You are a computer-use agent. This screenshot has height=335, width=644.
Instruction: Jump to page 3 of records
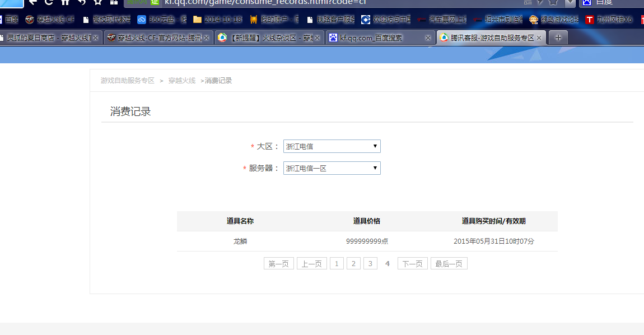(371, 263)
